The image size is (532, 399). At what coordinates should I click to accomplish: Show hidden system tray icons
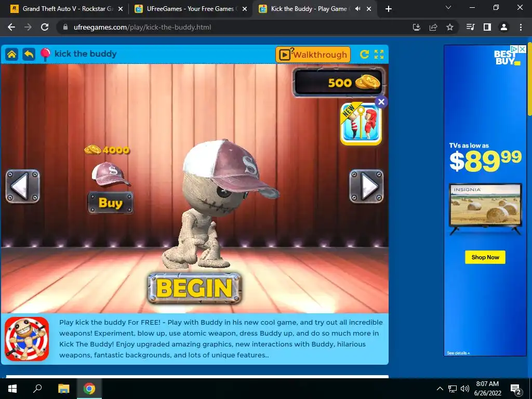tap(440, 389)
